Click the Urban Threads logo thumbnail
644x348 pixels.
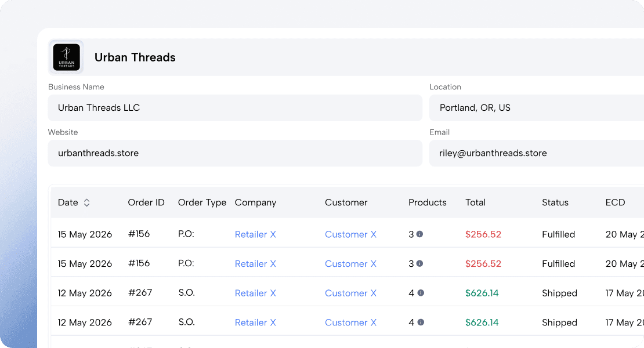click(66, 57)
